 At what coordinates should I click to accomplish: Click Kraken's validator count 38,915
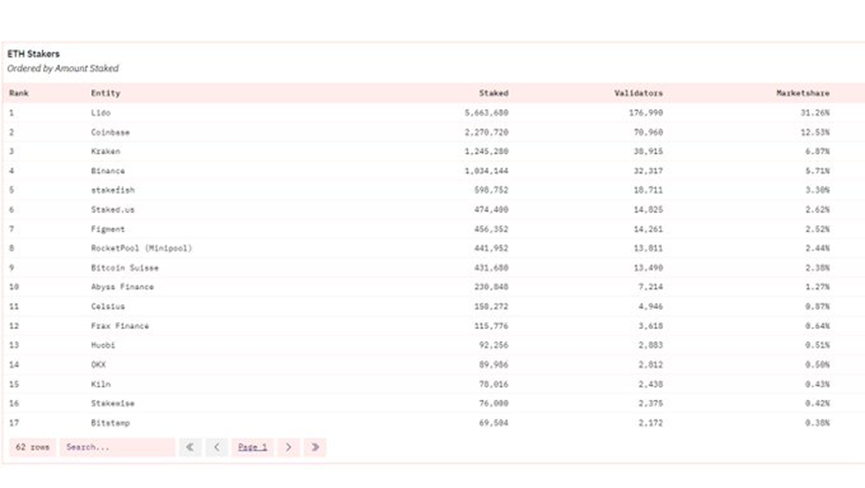pyautogui.click(x=648, y=151)
